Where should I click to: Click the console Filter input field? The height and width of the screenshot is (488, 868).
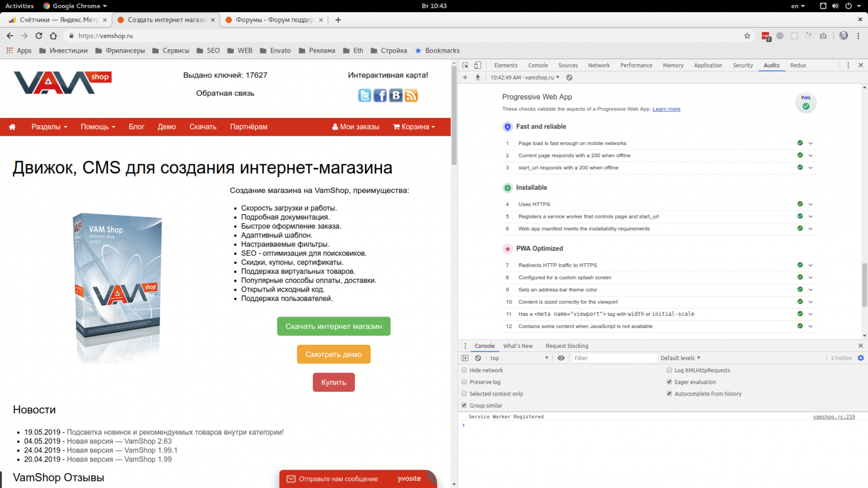click(x=614, y=358)
